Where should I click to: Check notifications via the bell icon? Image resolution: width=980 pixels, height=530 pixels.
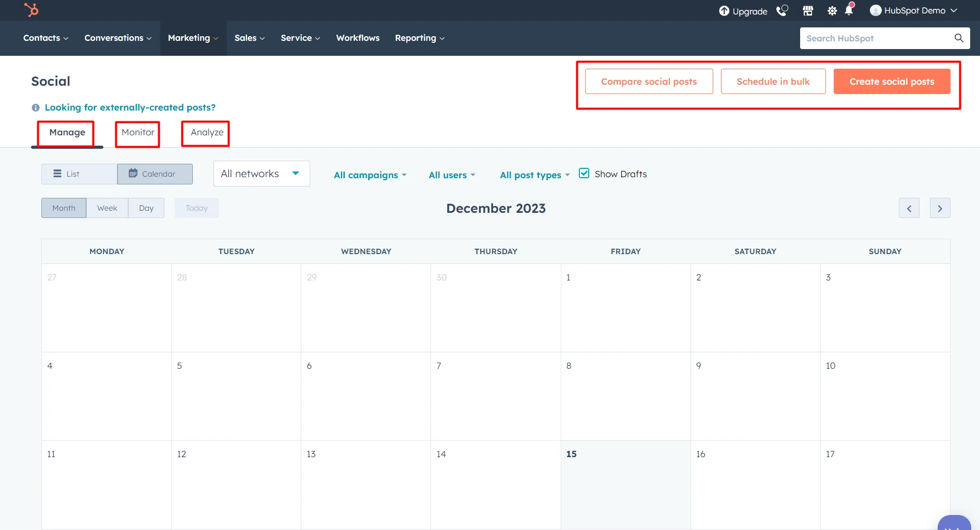[849, 10]
